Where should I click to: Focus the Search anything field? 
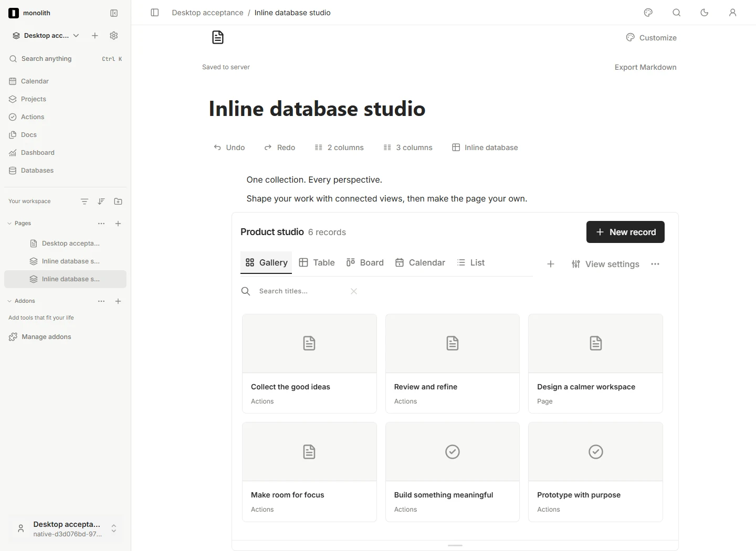(66, 59)
